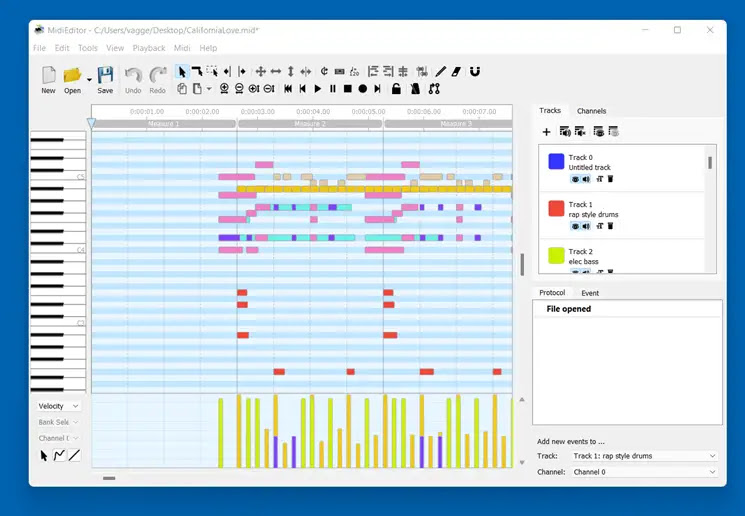This screenshot has height=516, width=745.
Task: Select the pencil draw tool
Action: pos(440,72)
